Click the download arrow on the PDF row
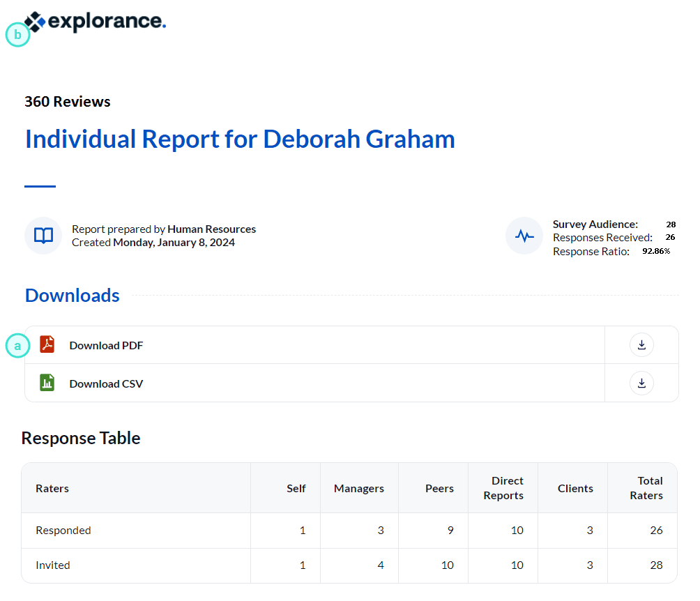This screenshot has width=700, height=601. click(x=641, y=344)
